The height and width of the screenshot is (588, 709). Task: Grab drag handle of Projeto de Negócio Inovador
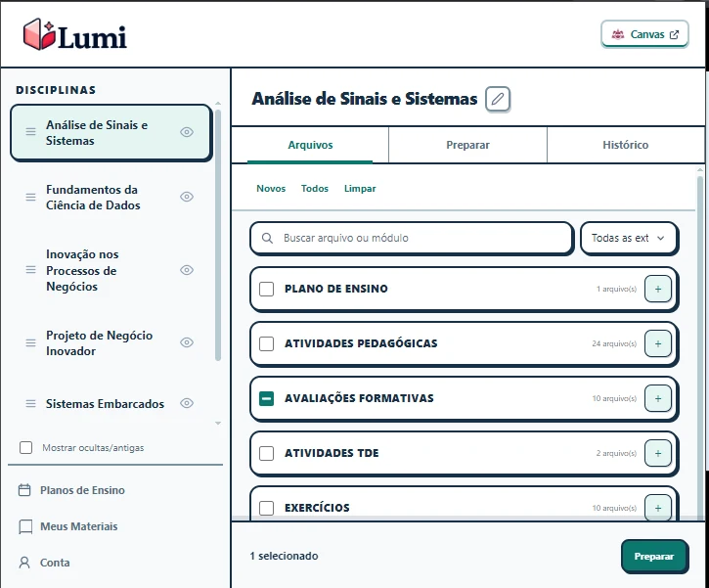(x=30, y=342)
